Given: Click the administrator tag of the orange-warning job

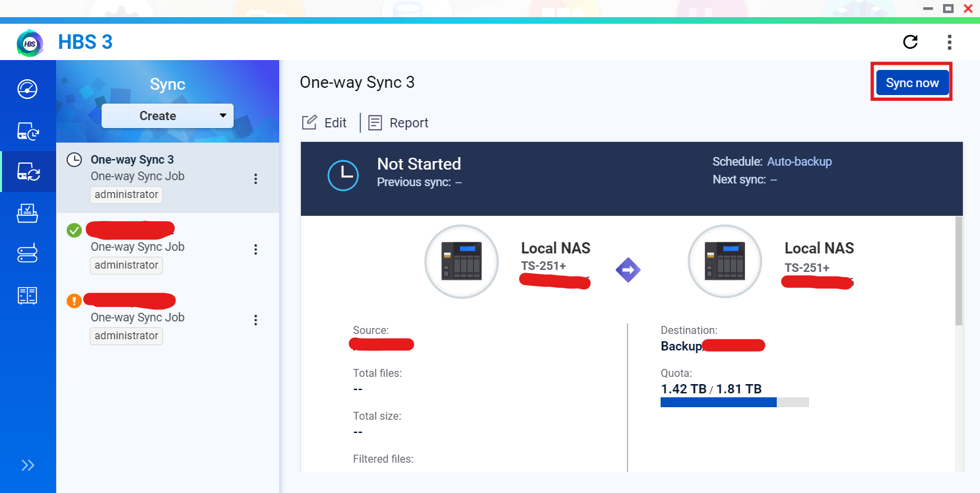Looking at the screenshot, I should click(127, 336).
